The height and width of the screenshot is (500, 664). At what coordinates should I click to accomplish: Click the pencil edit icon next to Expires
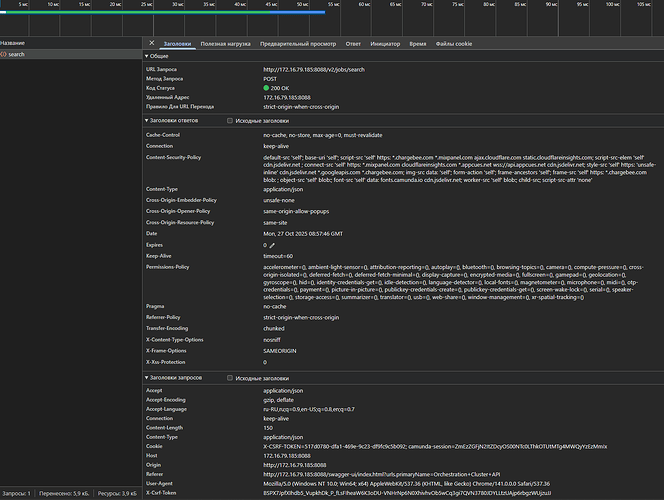(x=272, y=244)
